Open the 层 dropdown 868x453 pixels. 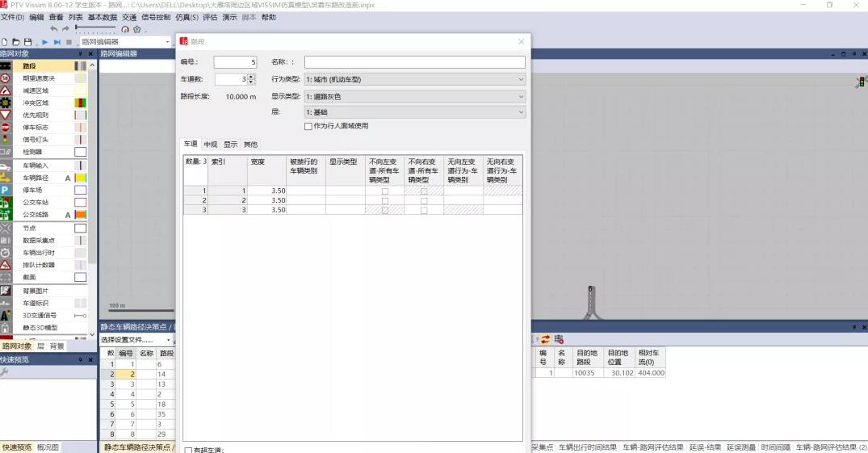pos(415,112)
